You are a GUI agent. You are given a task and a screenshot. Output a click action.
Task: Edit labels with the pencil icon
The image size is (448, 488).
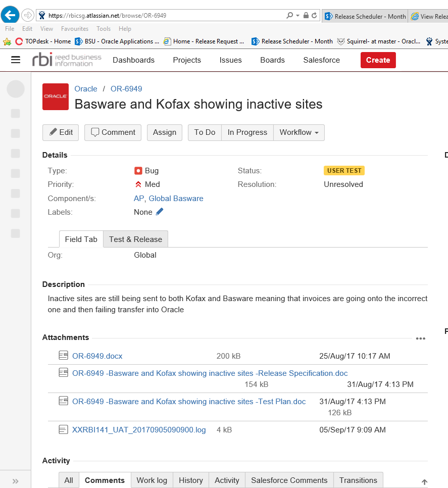[160, 212]
